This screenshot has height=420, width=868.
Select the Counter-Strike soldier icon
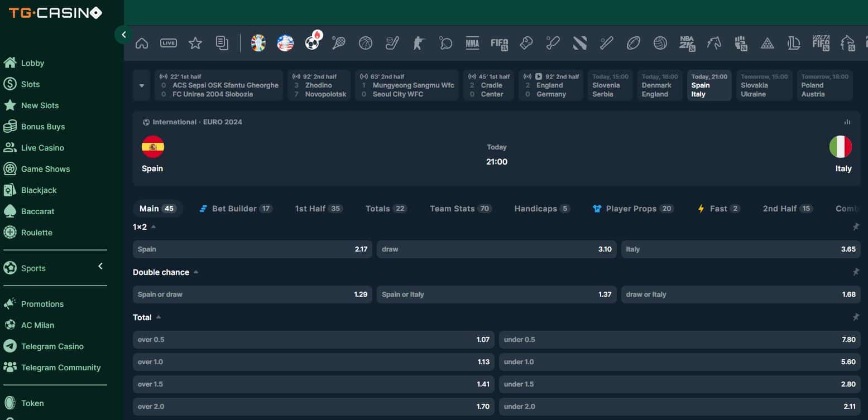click(419, 43)
